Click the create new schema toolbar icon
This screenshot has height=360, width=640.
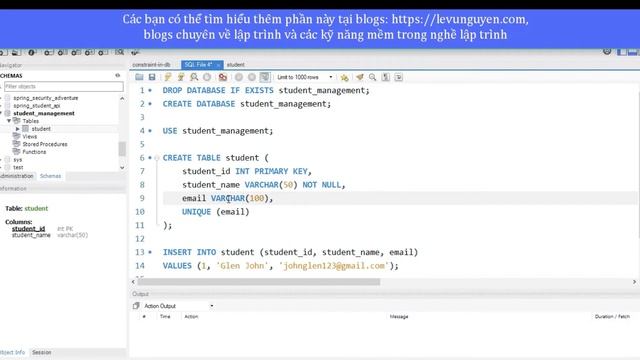tap(49, 52)
